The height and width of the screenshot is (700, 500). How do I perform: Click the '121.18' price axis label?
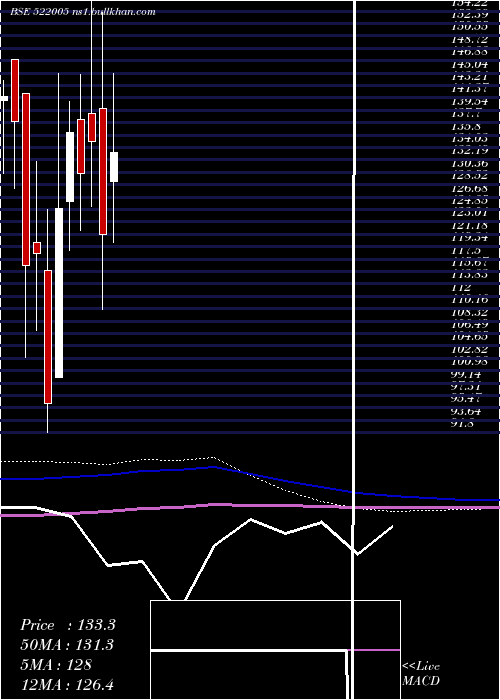pyautogui.click(x=469, y=226)
